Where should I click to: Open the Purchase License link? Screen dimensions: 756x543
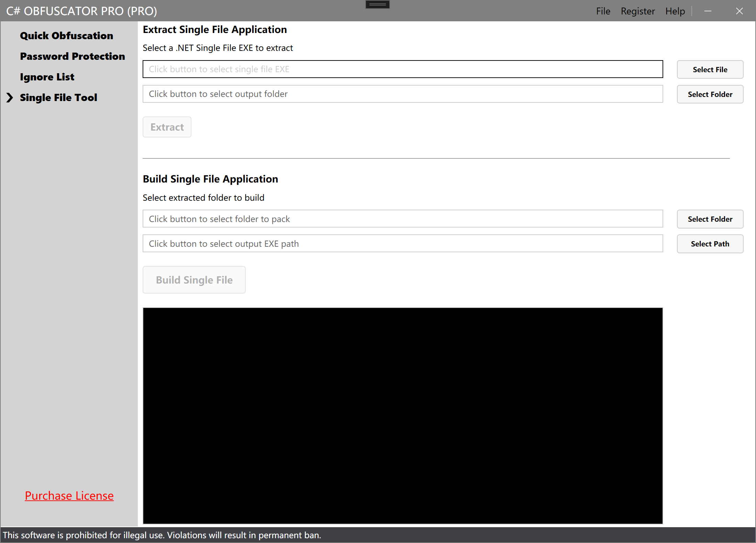click(x=69, y=496)
